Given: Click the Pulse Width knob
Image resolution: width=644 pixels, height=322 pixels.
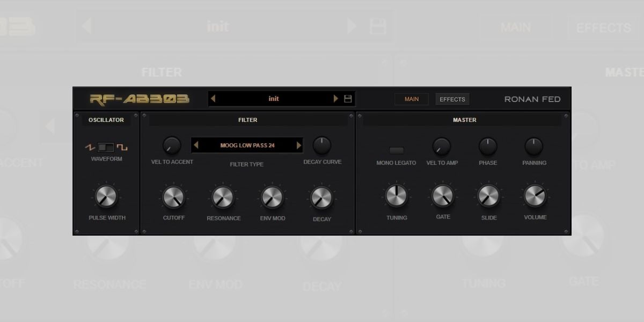Looking at the screenshot, I should [x=106, y=197].
